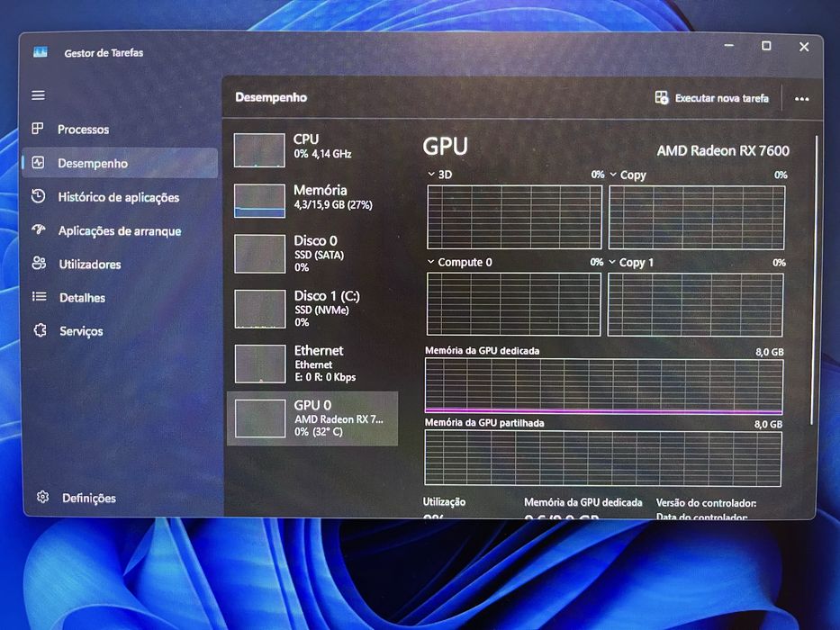
Task: Open Serviços page
Action: [120, 331]
